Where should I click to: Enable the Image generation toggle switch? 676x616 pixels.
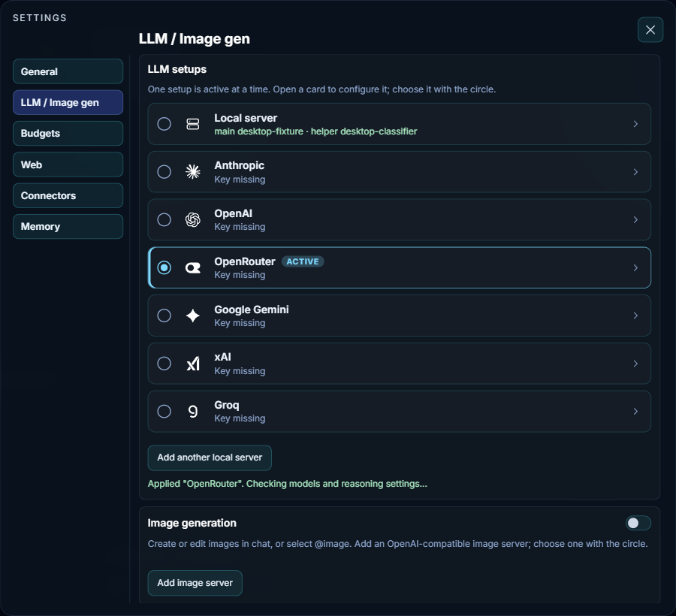pos(638,523)
